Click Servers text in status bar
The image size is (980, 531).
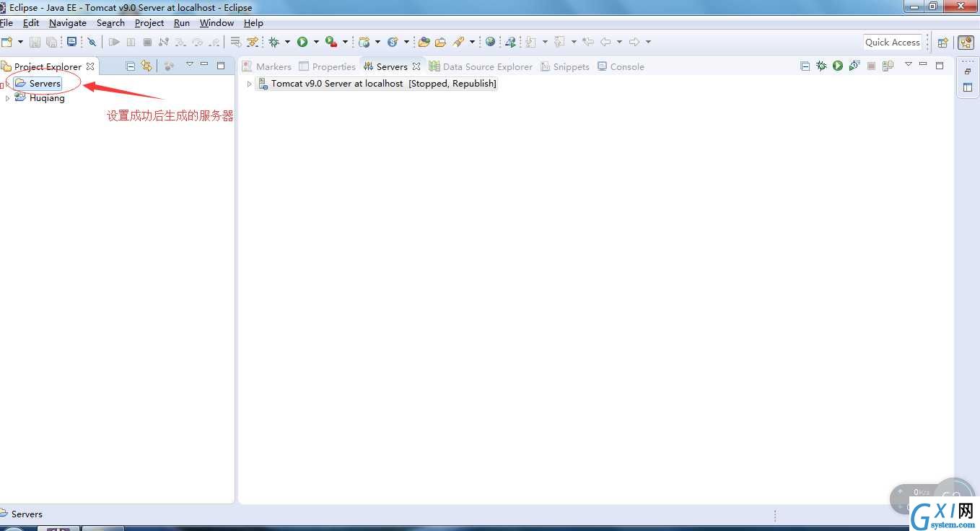tap(27, 514)
